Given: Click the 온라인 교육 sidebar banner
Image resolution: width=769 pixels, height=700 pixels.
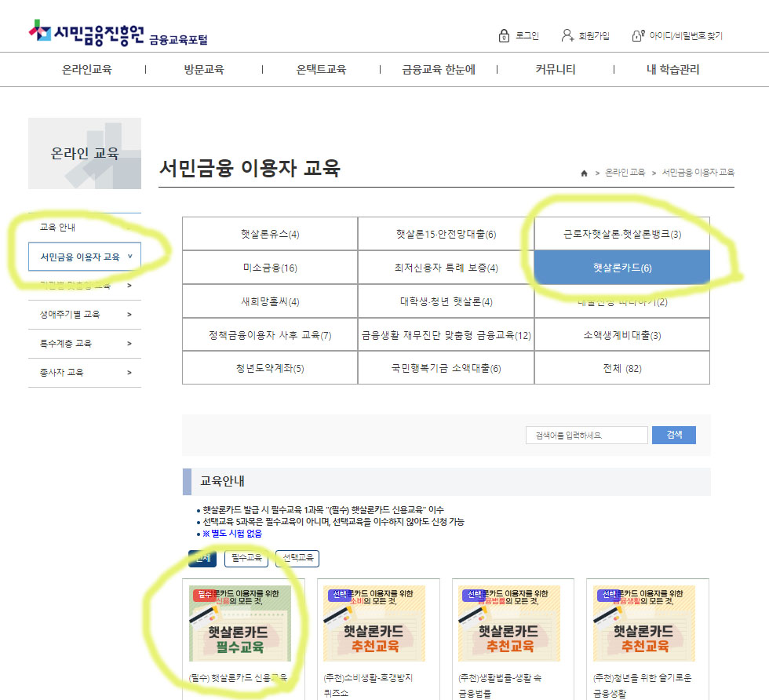Looking at the screenshot, I should click(85, 154).
